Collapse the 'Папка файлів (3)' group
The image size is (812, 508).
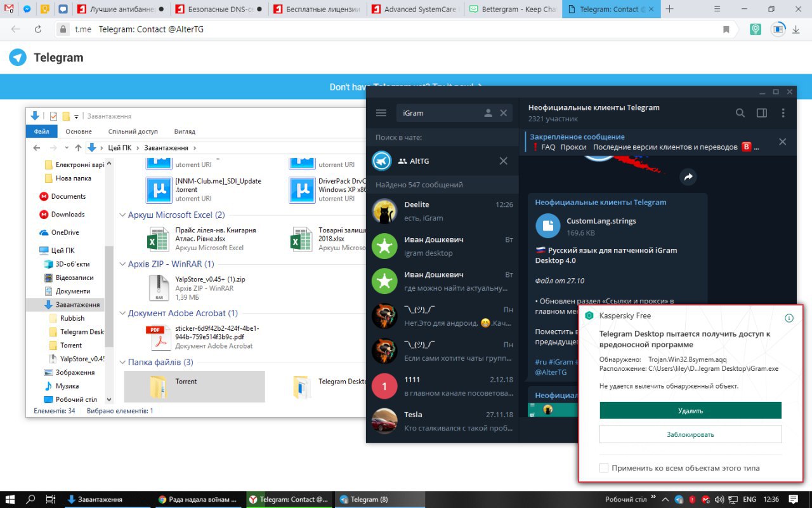point(122,362)
